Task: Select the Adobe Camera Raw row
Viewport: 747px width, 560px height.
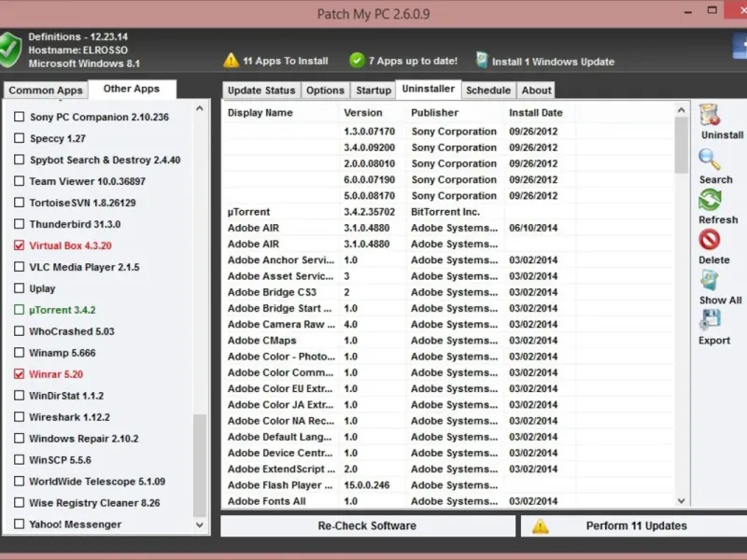Action: tap(448, 324)
